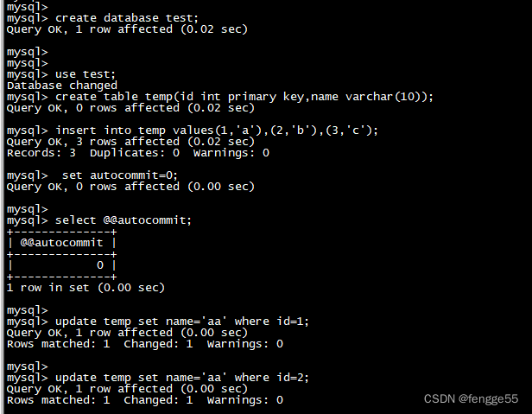Click the "select @@autocommit;" query line
The height and width of the screenshot is (414, 532).
(123, 220)
